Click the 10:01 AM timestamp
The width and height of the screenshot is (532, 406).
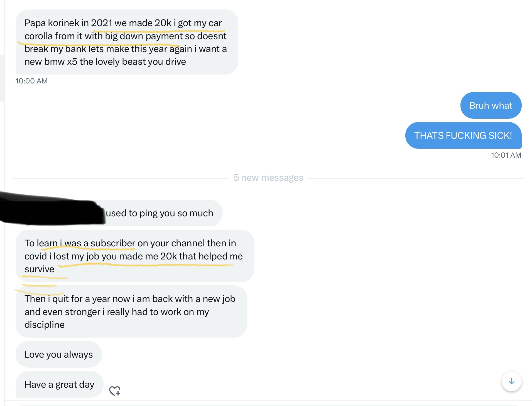(x=506, y=155)
